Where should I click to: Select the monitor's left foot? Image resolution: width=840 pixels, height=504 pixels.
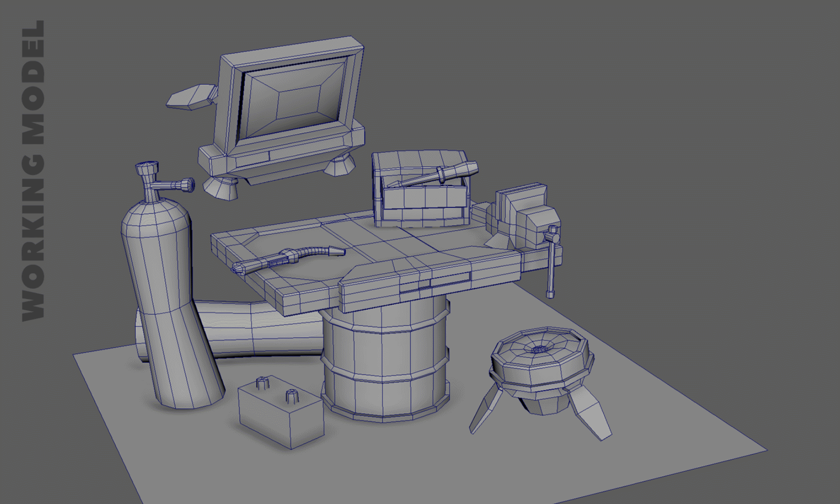click(x=220, y=188)
